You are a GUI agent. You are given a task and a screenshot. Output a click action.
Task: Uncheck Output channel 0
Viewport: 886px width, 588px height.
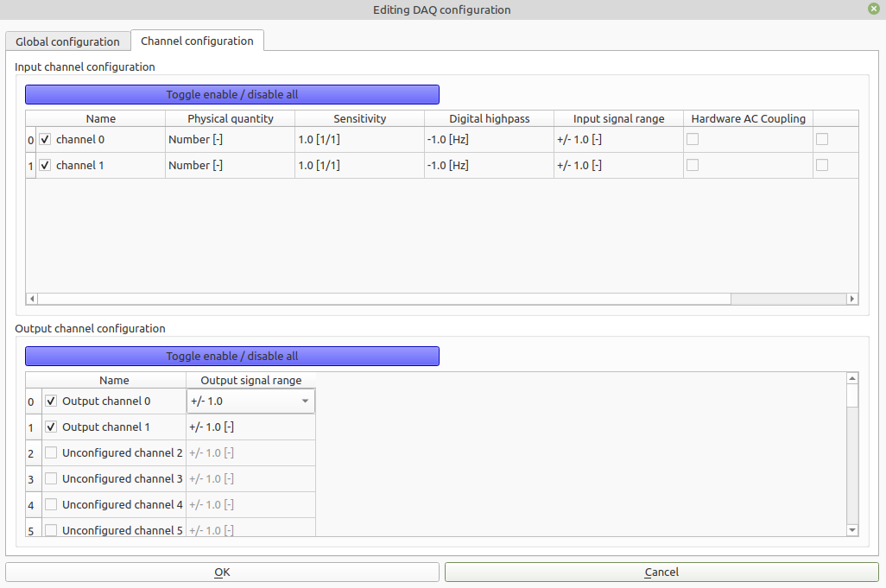click(x=51, y=401)
